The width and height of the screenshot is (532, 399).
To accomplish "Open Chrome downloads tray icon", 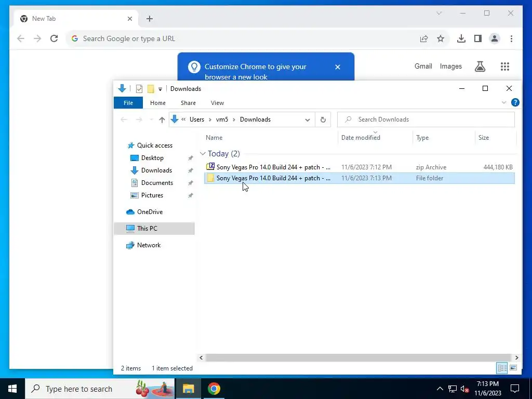I will point(461,38).
